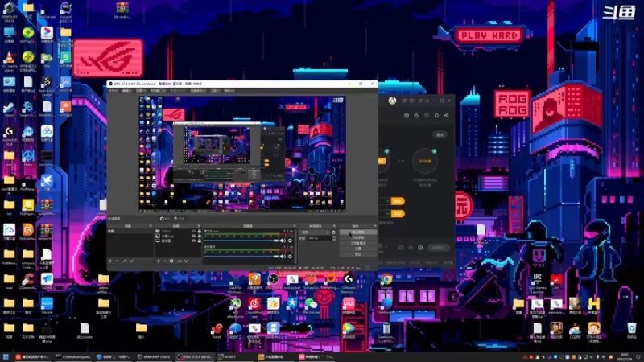This screenshot has width=644, height=362.
Task: Undock the controls panel via header icon
Action: [374, 226]
